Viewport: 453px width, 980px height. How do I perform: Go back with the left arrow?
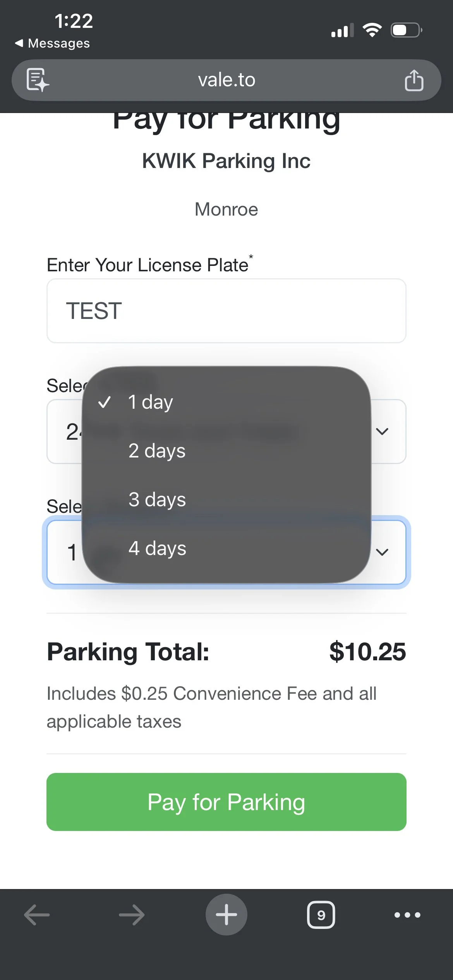37,915
